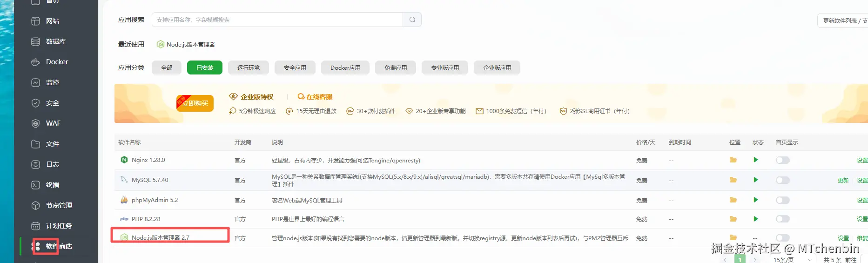Click the 节点管理 cube icon

(x=35, y=205)
